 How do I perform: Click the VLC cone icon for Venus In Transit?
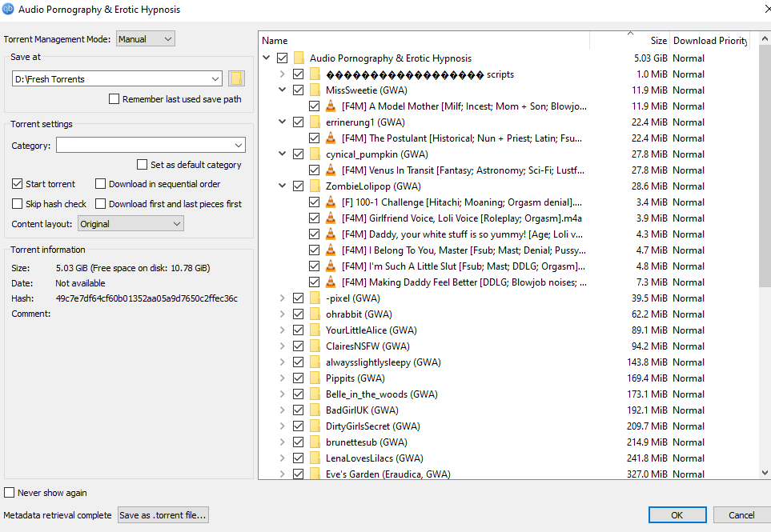point(331,170)
